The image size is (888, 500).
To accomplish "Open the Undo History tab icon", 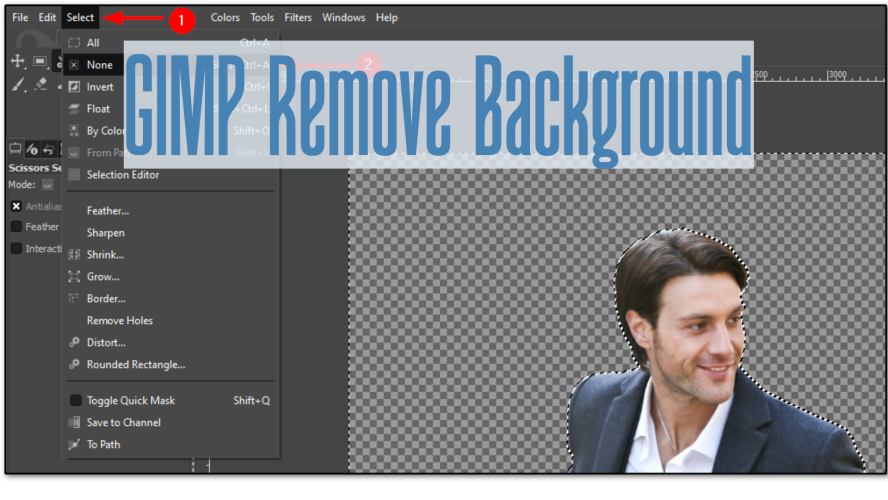I will point(48,148).
